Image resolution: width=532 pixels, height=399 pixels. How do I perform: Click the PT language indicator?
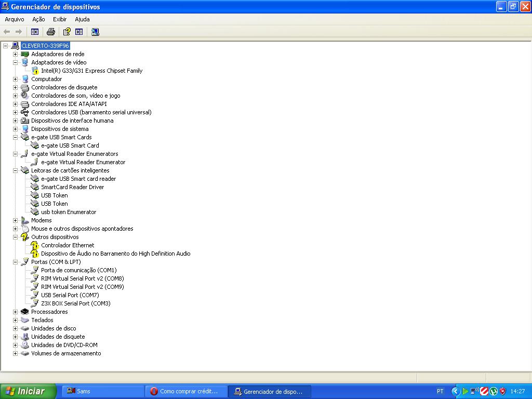440,391
